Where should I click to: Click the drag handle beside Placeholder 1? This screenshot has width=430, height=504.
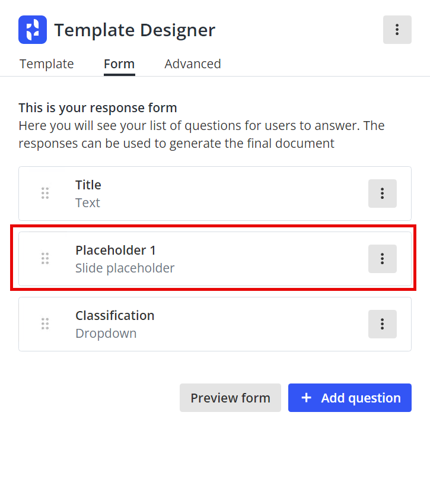pos(45,258)
